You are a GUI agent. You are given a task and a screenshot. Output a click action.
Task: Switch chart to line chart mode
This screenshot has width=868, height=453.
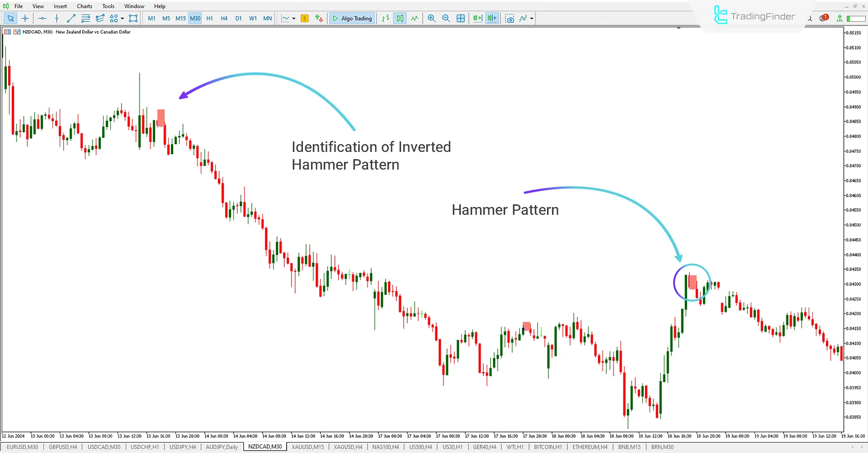[415, 19]
